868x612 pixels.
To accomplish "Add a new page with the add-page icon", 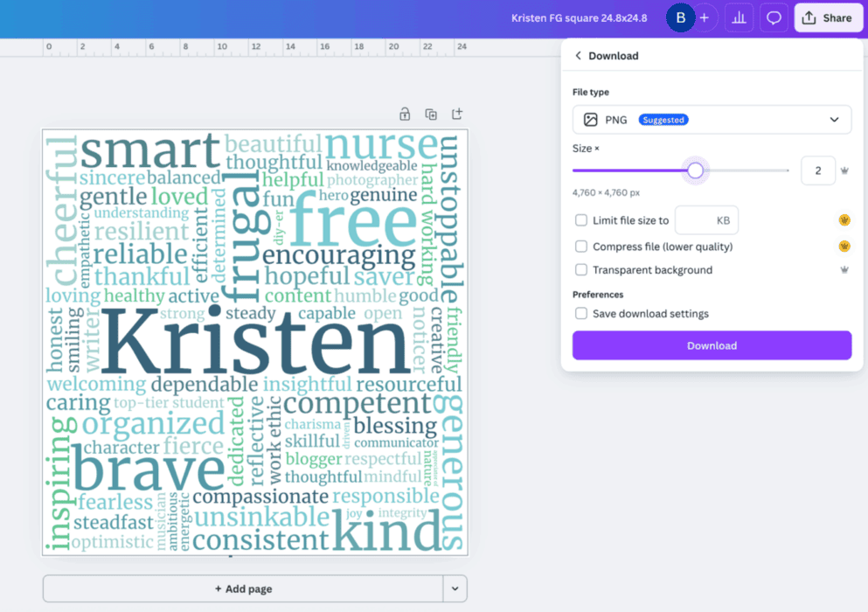I will pos(455,114).
